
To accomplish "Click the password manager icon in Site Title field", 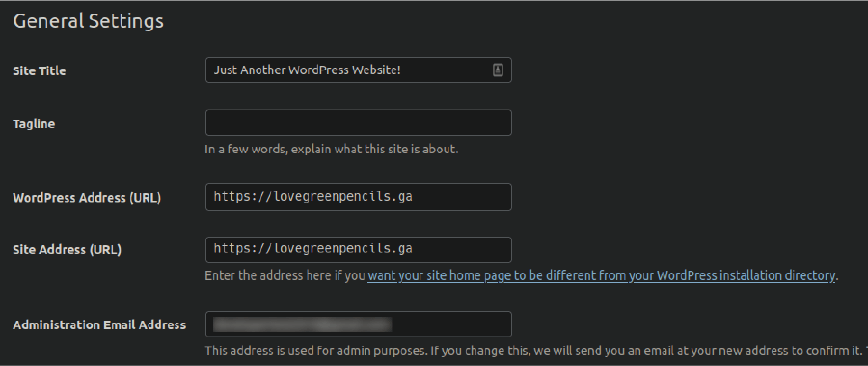I will point(497,70).
